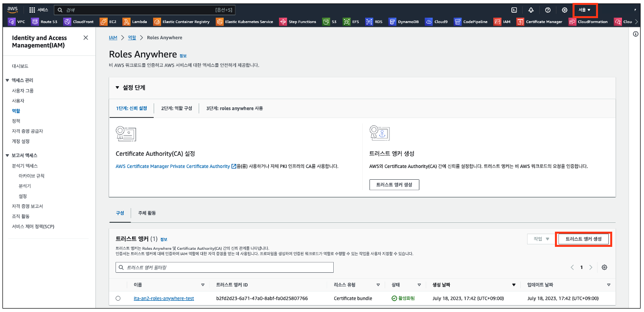
Task: Click 정보 link next to Roles Anywhere title
Action: (x=183, y=56)
